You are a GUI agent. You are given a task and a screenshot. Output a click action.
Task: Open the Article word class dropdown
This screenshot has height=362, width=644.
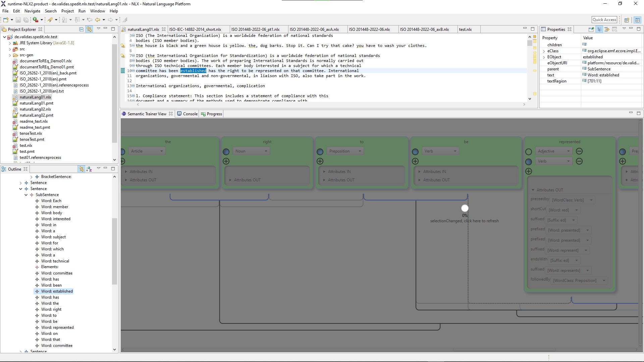[x=147, y=151]
